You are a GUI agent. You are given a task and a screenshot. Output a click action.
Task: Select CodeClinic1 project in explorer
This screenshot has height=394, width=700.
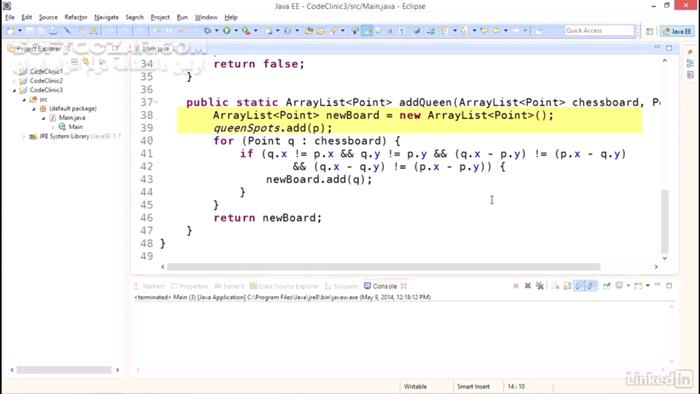(x=46, y=71)
